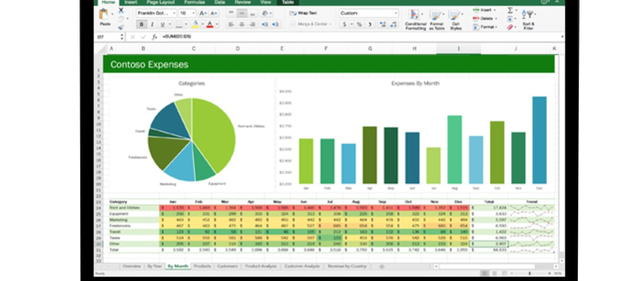Viewport: 644px width, 281px height.
Task: Click the AutoSum sigma icon
Action: click(510, 11)
